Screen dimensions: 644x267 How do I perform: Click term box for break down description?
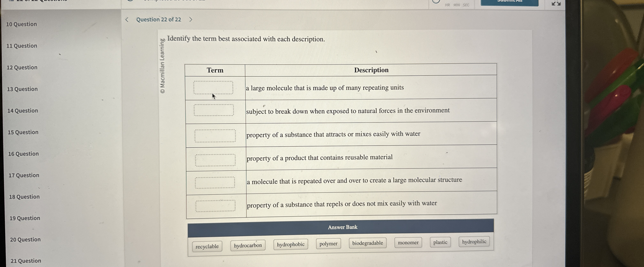pos(214,110)
